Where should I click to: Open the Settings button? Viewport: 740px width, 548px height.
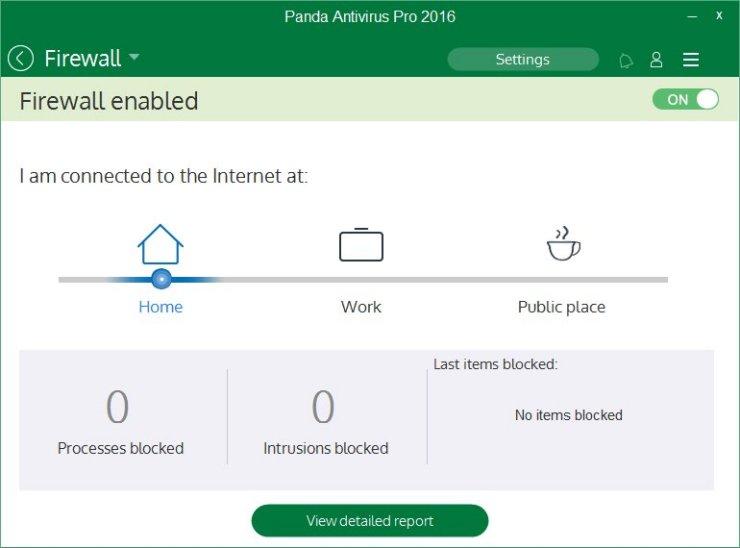click(x=523, y=60)
